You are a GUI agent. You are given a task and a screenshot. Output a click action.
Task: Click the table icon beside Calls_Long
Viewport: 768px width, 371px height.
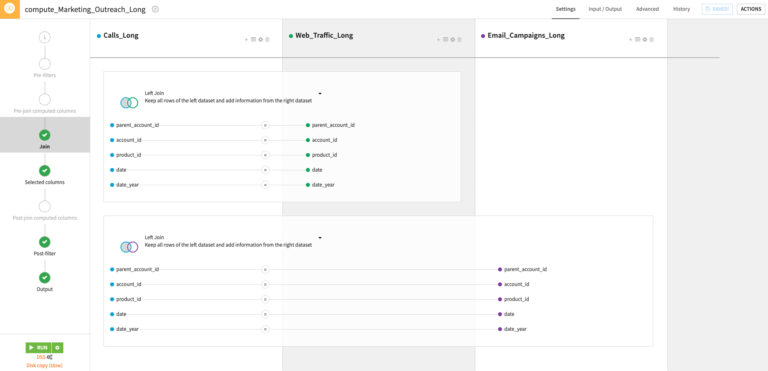coord(253,40)
